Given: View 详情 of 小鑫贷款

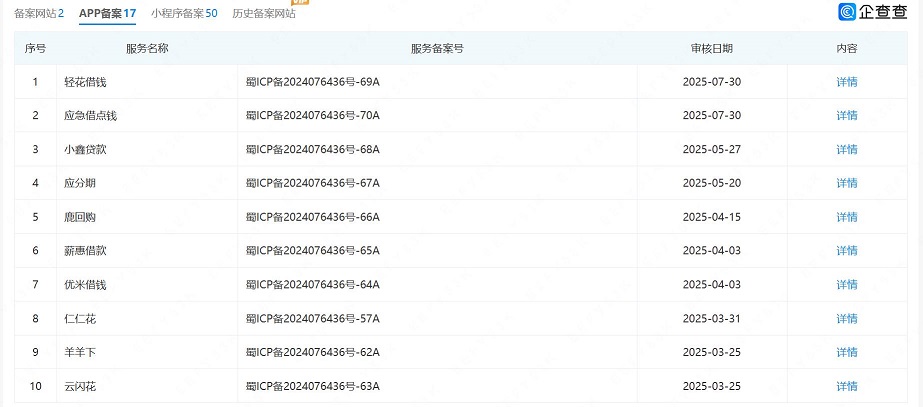Looking at the screenshot, I should pyautogui.click(x=847, y=150).
